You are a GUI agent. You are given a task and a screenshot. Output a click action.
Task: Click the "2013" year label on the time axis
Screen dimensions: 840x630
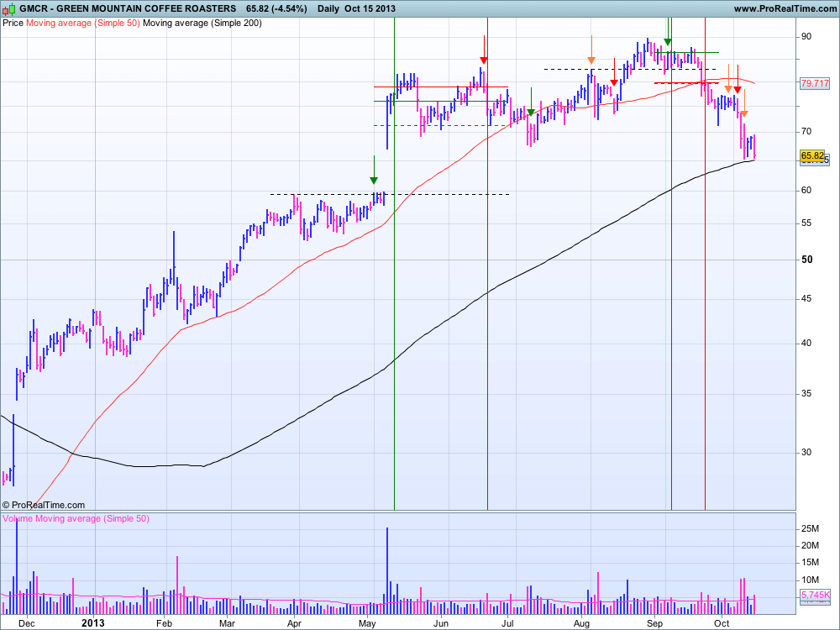point(92,623)
